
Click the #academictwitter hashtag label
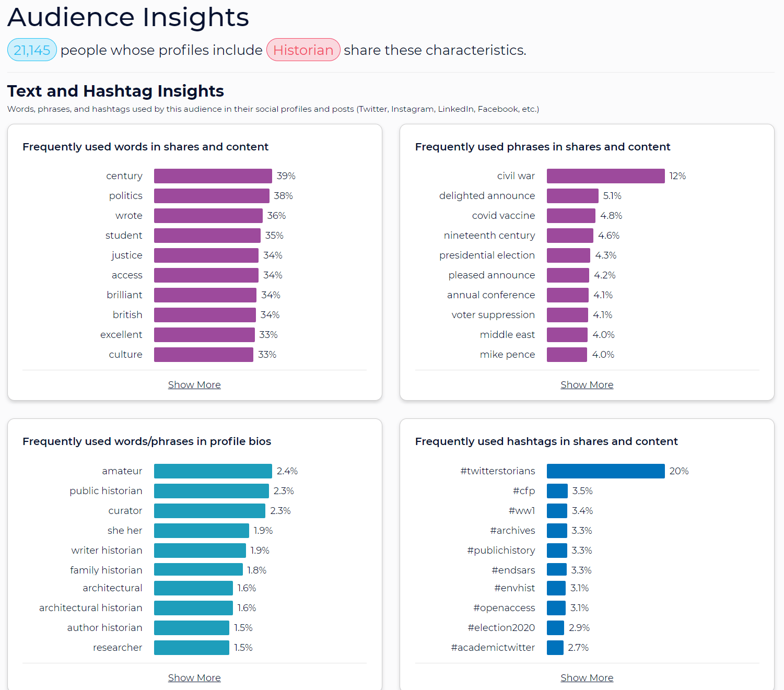pyautogui.click(x=493, y=648)
